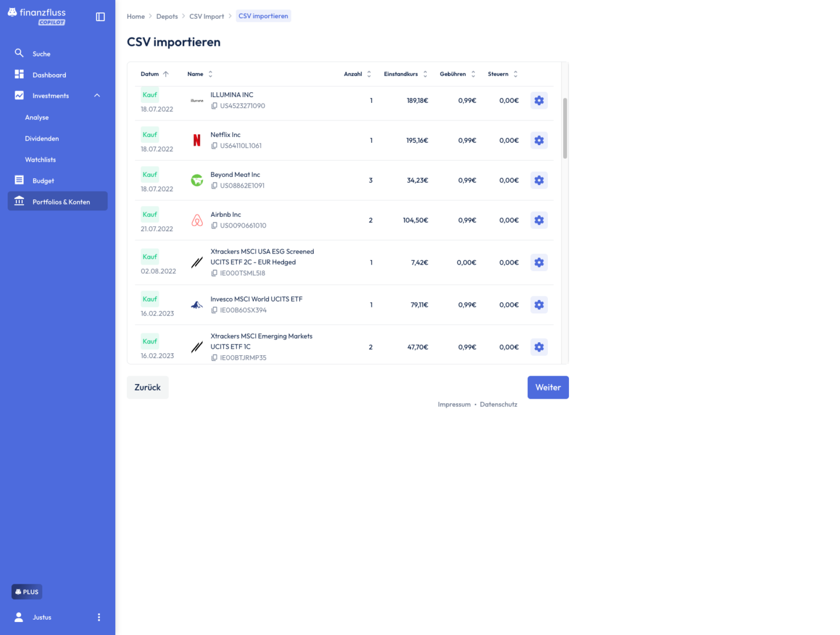Image resolution: width=840 pixels, height=635 pixels.
Task: Click the Netflix logo thumbnail
Action: coord(197,141)
